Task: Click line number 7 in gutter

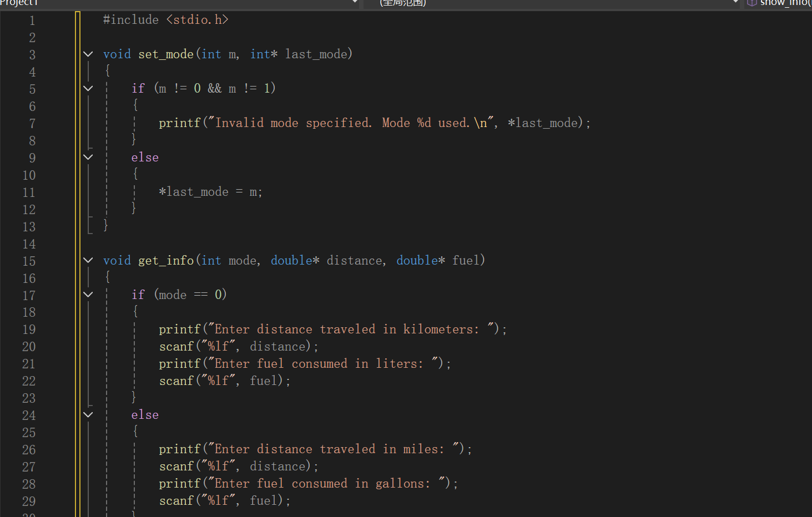Action: coord(32,124)
